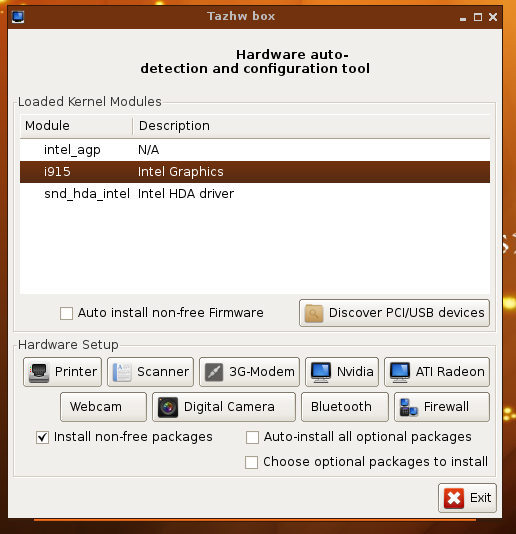Sort the list by the Module column header
The height and width of the screenshot is (534, 516).
point(76,126)
